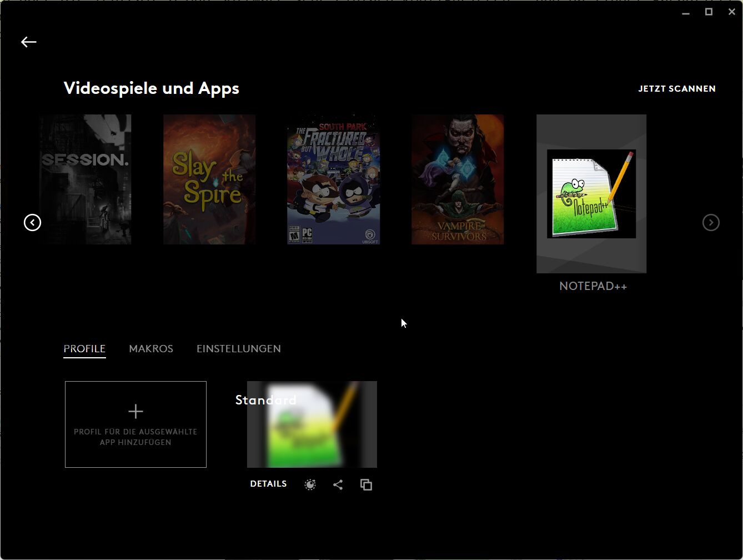Select the Slay the Spire cover
Viewport: 743px width, 560px height.
coord(209,179)
